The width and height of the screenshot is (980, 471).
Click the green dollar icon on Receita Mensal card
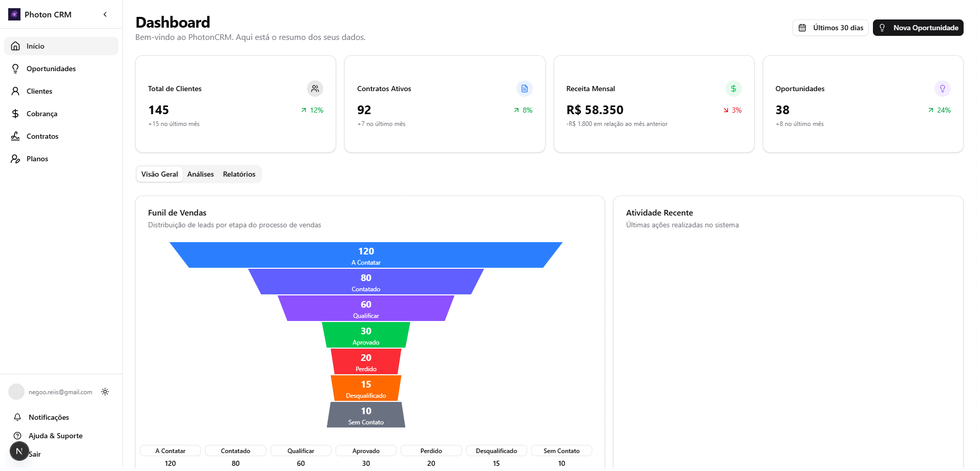(733, 89)
